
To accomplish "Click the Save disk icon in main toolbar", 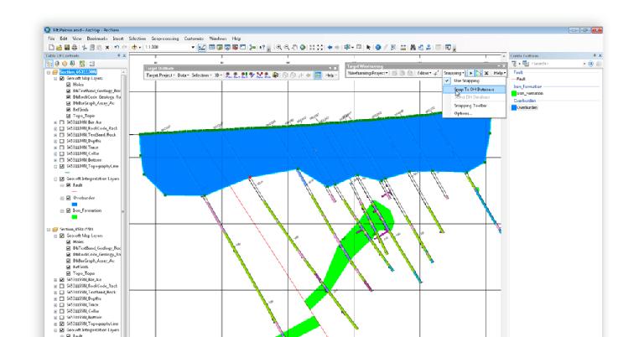I will point(66,48).
